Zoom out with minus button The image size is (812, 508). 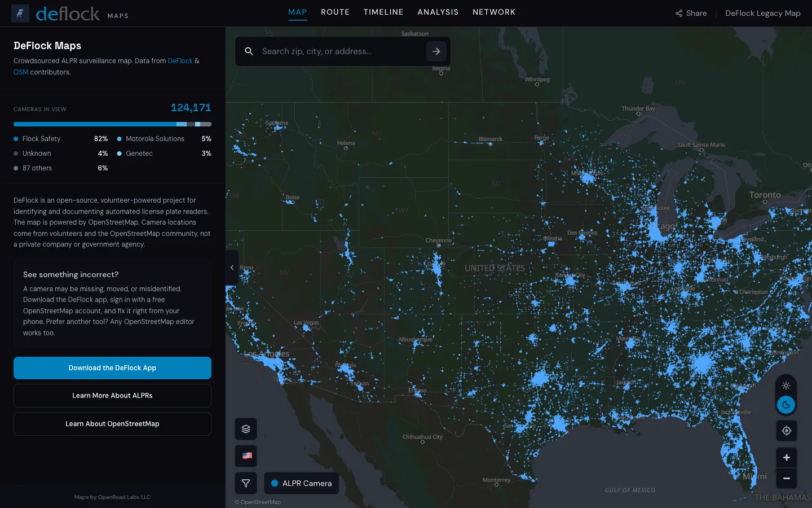click(787, 479)
